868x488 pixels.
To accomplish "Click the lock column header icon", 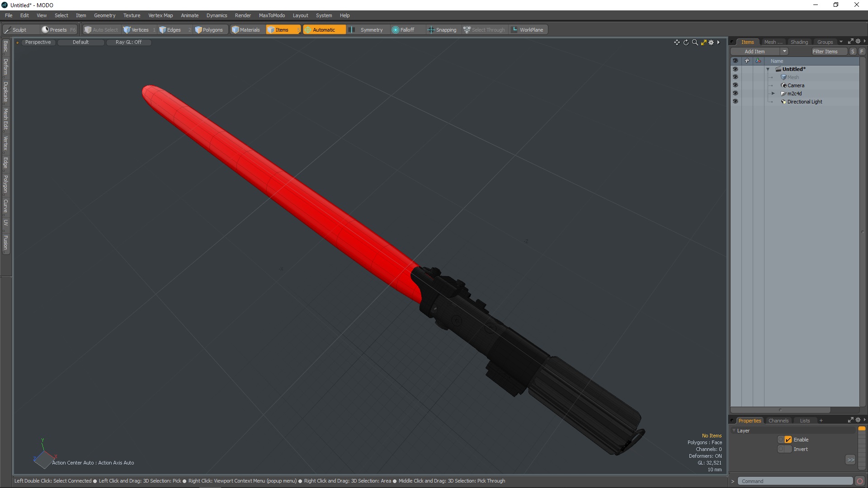I will coord(747,61).
